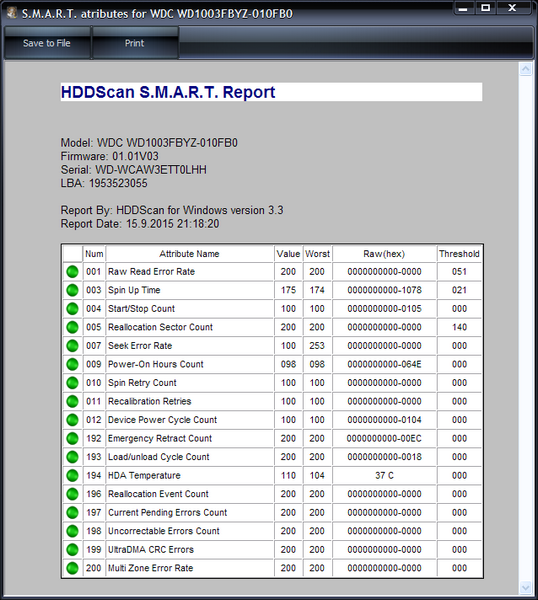Viewport: 538px width, 600px height.
Task: Click the scrollbar up arrow
Action: point(526,69)
